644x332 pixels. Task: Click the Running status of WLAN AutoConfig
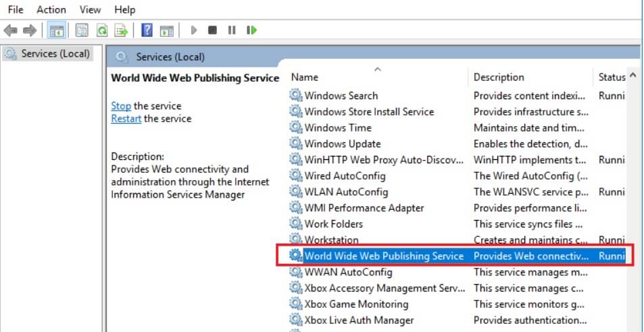(x=612, y=192)
